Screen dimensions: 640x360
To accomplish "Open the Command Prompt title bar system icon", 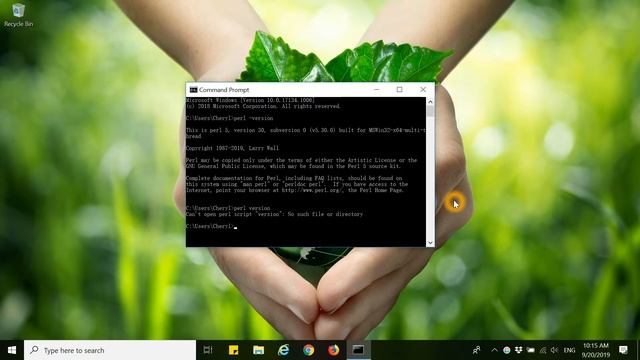I will [193, 90].
